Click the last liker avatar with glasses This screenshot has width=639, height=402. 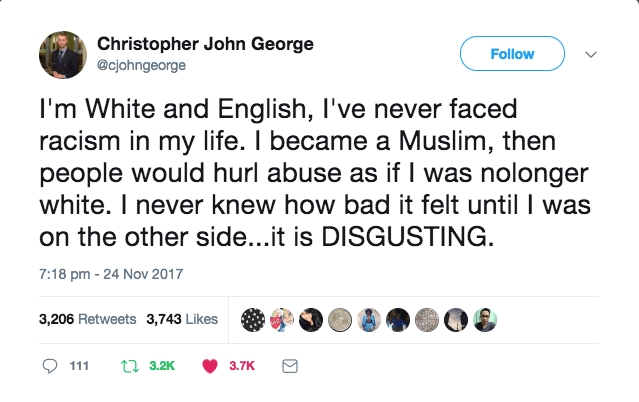(483, 320)
